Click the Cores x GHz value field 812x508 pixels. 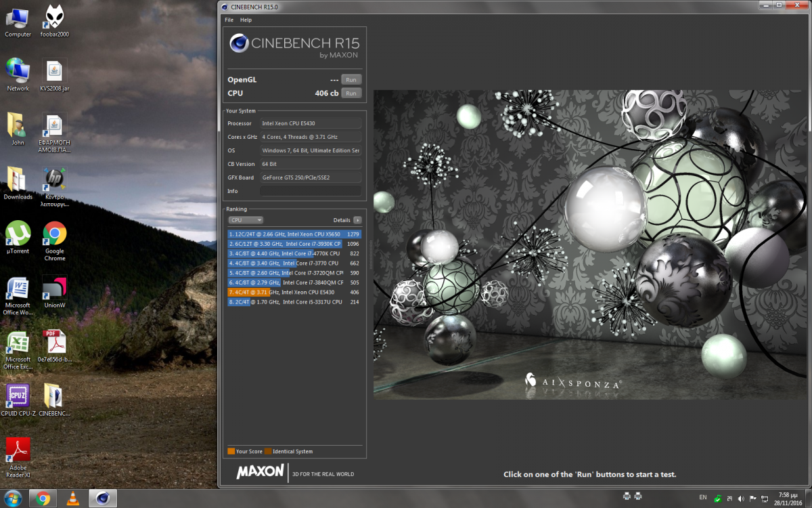point(311,137)
